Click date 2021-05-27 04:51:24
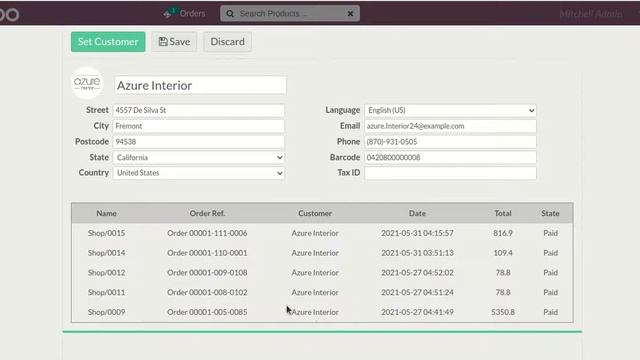The height and width of the screenshot is (360, 640). tap(417, 292)
